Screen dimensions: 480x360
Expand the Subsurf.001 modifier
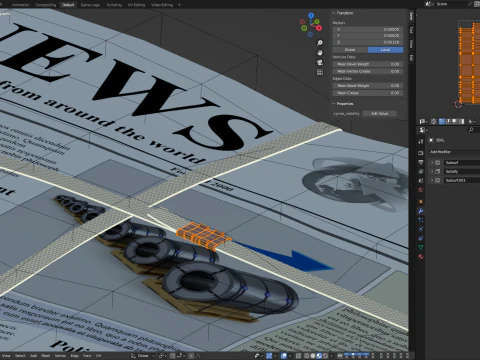click(x=432, y=180)
